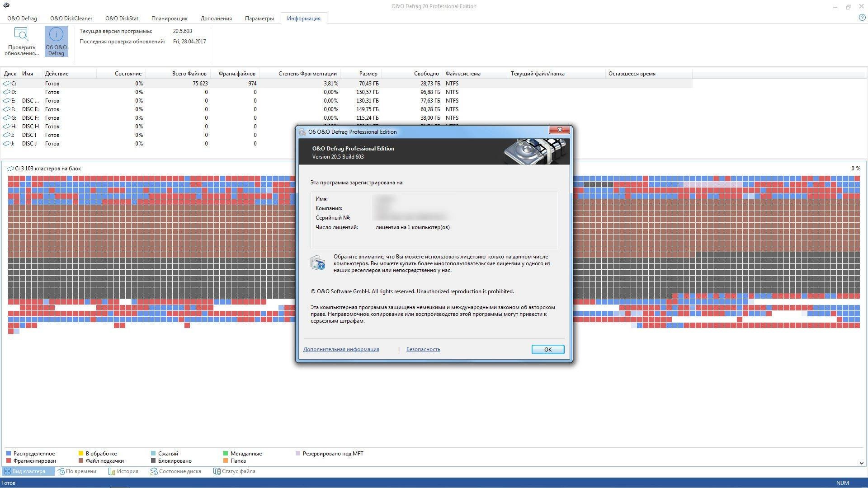Viewport: 868px width, 488px height.
Task: Click the drive icon for disk G:
Action: (7, 118)
